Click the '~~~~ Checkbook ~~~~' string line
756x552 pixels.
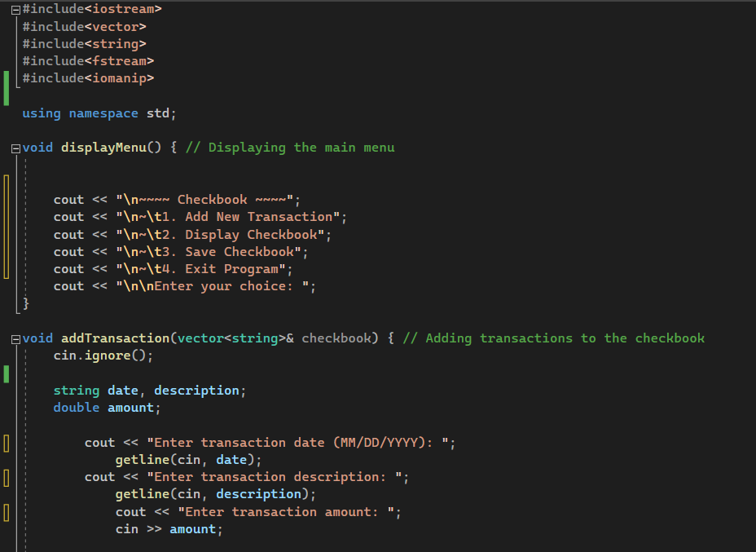[177, 199]
